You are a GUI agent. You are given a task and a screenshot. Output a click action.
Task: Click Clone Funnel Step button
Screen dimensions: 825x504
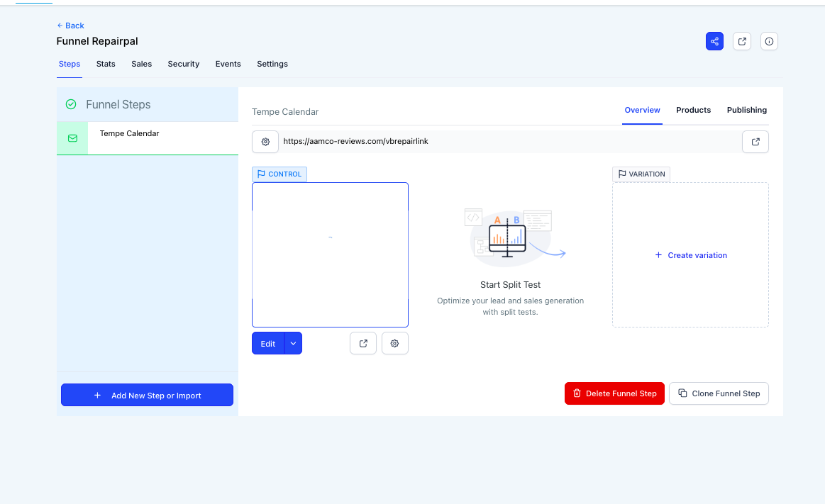(719, 393)
